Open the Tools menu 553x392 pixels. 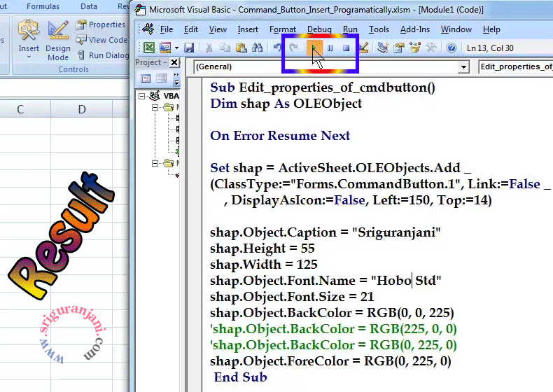point(379,29)
